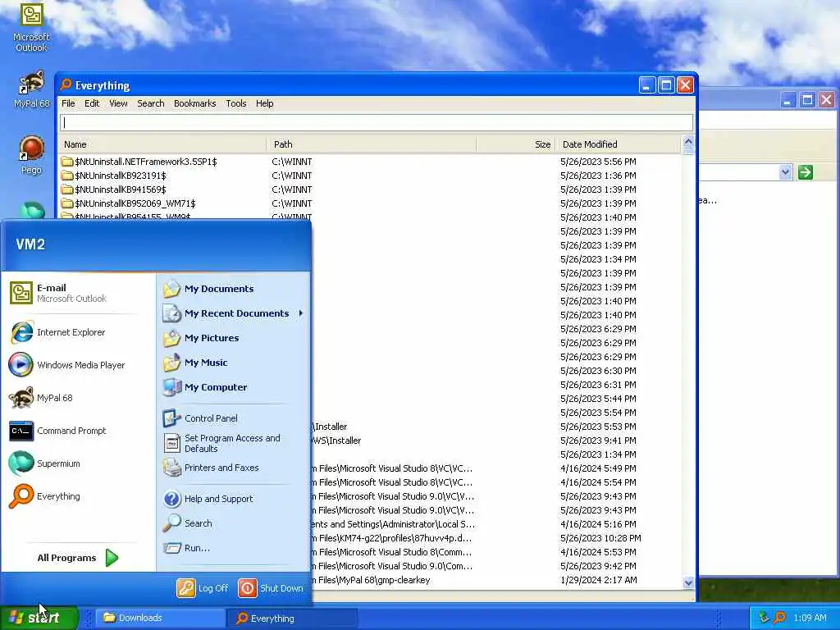Select $NtUninstall.NETFramework3.5SP1$ folder row
Screen dimensions: 840x630
(370, 162)
